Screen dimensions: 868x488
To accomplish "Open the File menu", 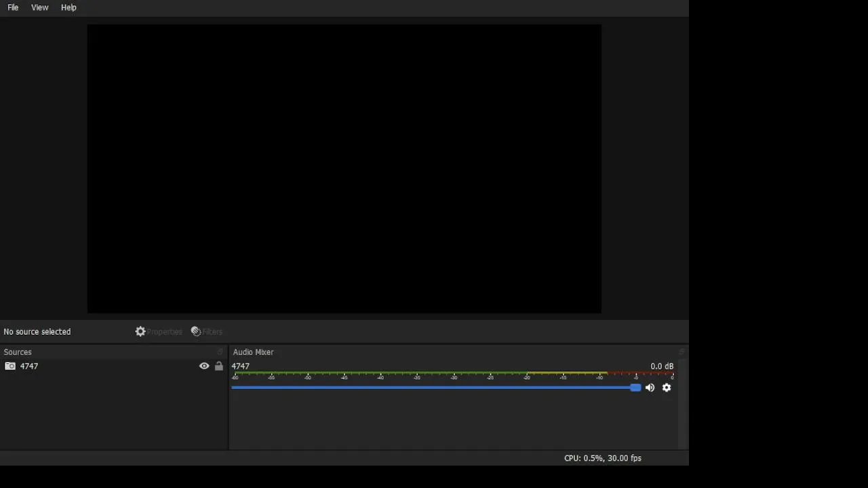I will point(13,7).
